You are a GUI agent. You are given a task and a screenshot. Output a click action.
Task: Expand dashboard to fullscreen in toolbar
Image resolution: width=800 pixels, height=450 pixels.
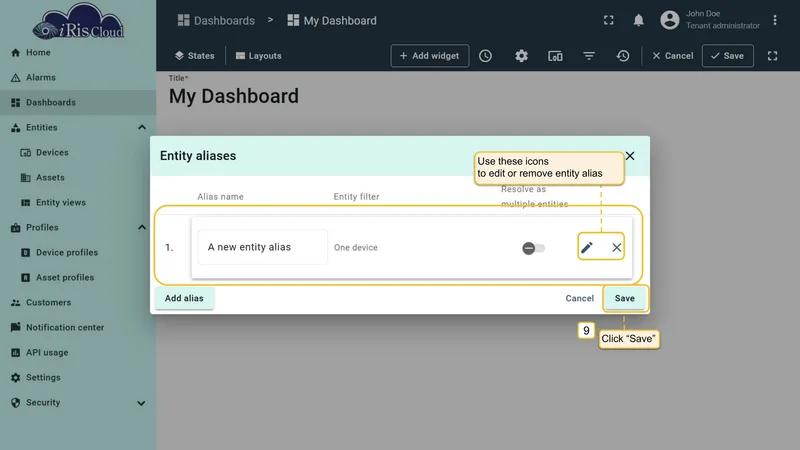coord(772,56)
